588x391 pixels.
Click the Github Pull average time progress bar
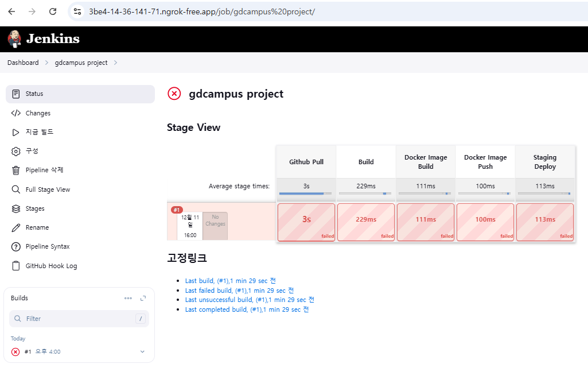pyautogui.click(x=305, y=193)
